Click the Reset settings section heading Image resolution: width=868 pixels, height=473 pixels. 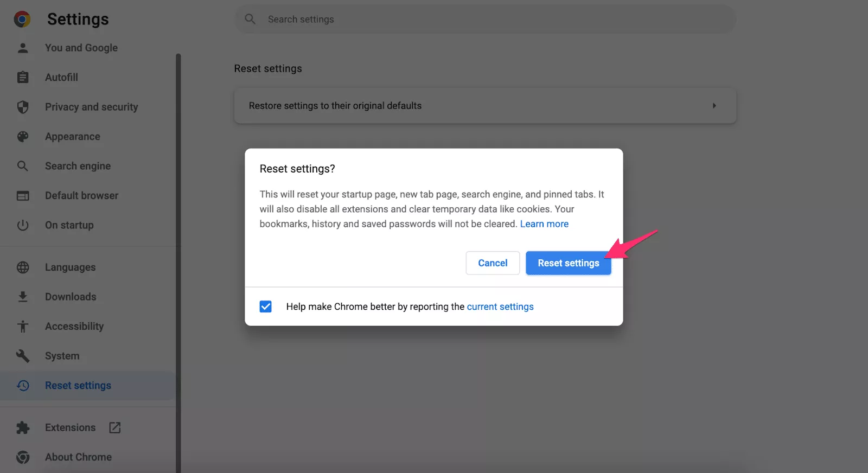pos(268,69)
